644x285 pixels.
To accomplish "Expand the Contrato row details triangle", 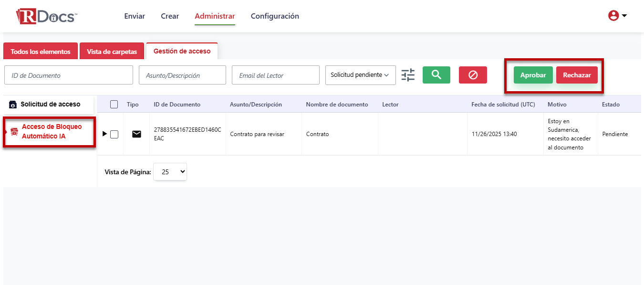I will [104, 134].
